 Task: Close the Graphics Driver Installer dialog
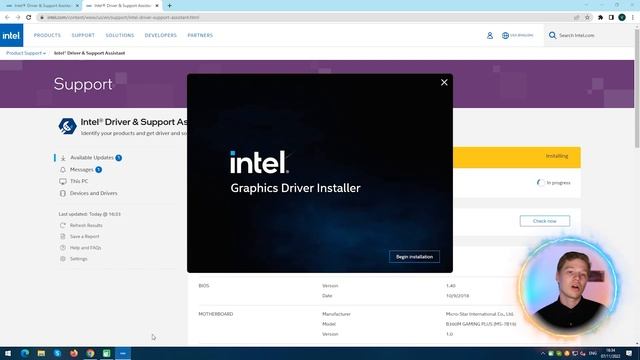[444, 82]
